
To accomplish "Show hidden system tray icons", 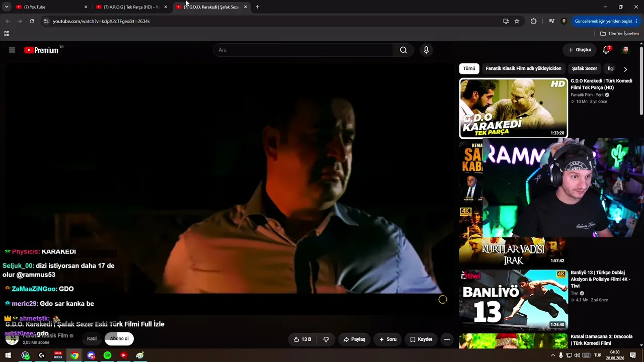I will (553, 355).
